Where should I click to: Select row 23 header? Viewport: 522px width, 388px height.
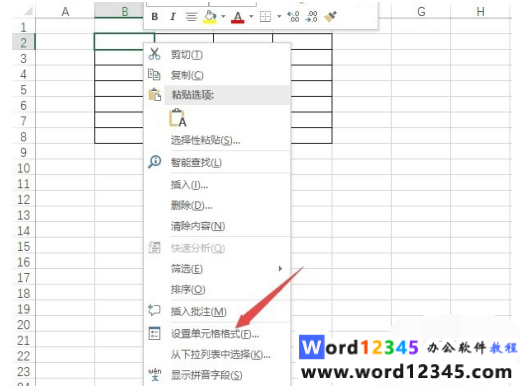pyautogui.click(x=23, y=372)
